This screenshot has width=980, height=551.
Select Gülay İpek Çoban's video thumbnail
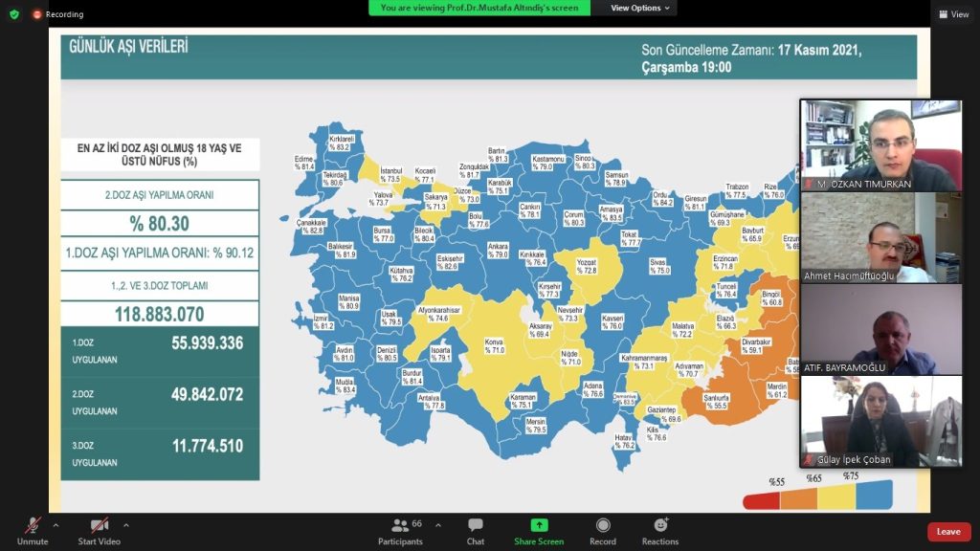880,421
